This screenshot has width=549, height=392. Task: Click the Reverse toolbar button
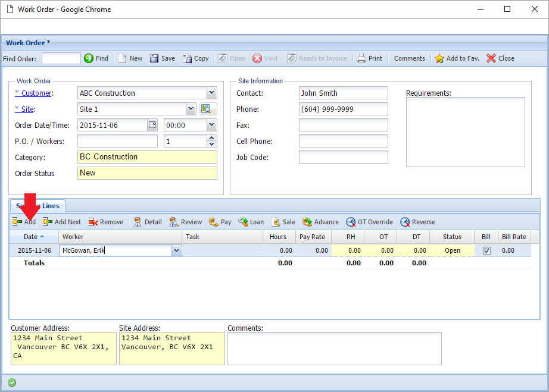(417, 222)
